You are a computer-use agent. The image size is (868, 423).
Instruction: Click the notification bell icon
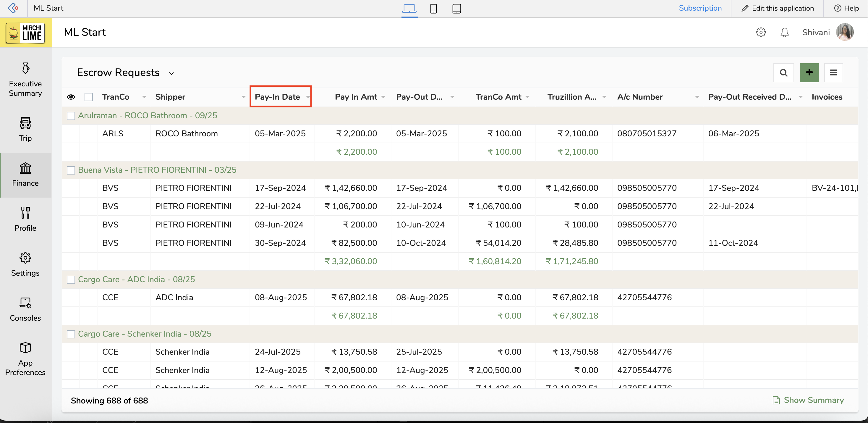pyautogui.click(x=784, y=32)
